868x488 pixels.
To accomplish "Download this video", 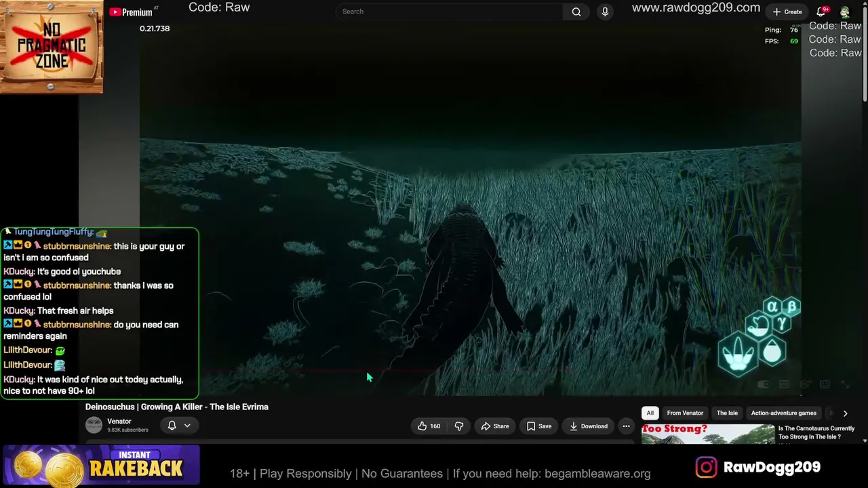I will tap(588, 426).
